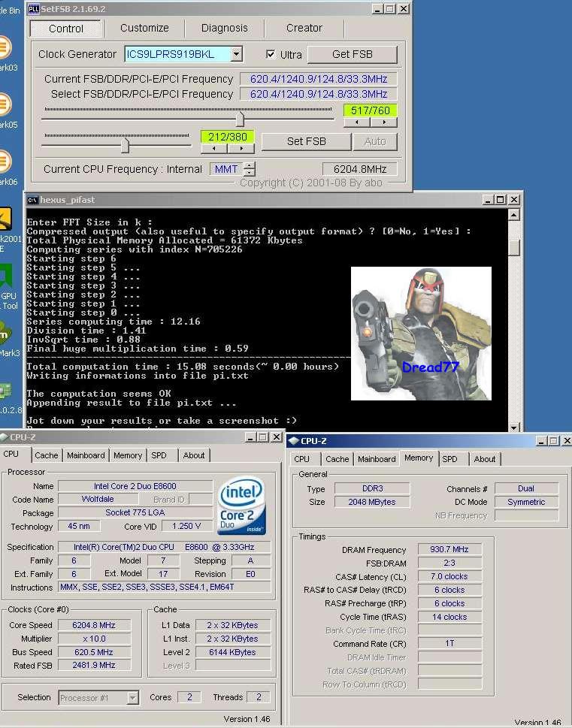Click the console scrollbar up arrow

[513, 215]
